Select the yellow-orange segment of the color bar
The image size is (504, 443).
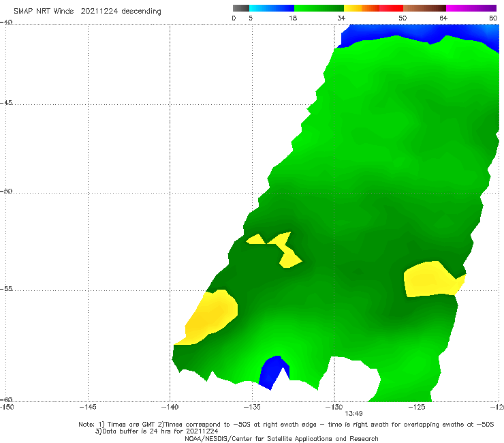(361, 8)
